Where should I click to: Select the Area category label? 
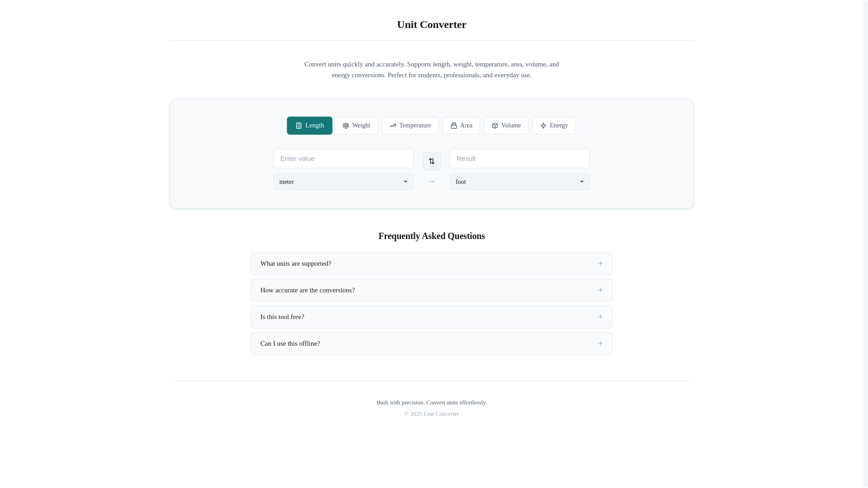click(x=466, y=126)
